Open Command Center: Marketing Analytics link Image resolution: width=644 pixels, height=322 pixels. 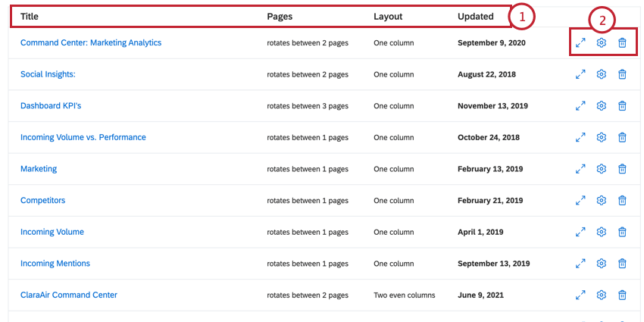tap(91, 42)
